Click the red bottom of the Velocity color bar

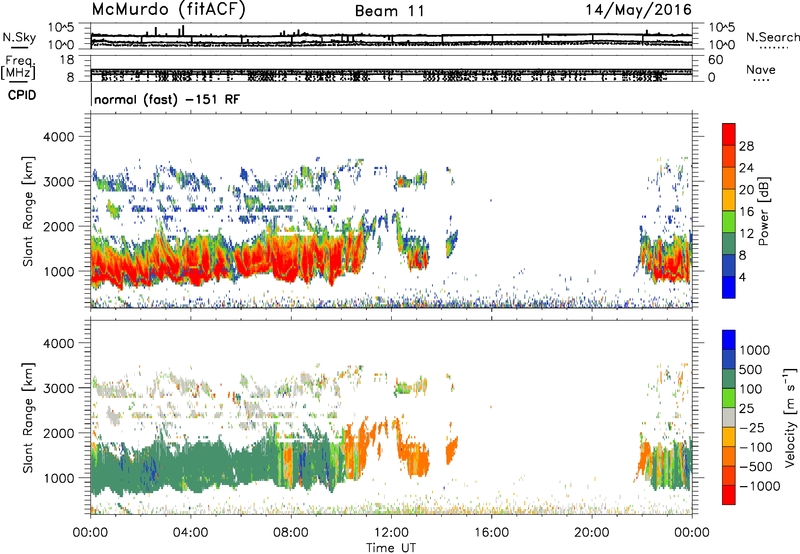point(729,495)
